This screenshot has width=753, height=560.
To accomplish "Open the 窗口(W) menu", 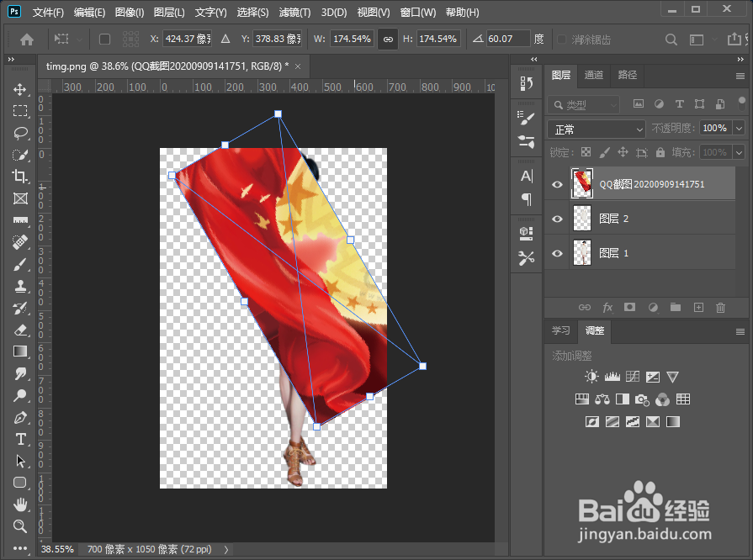I will point(418,13).
